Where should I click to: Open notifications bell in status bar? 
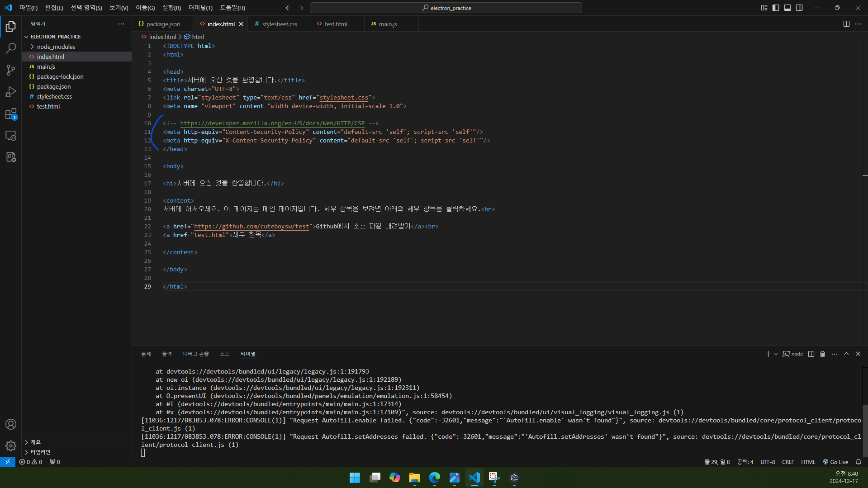pos(859,462)
